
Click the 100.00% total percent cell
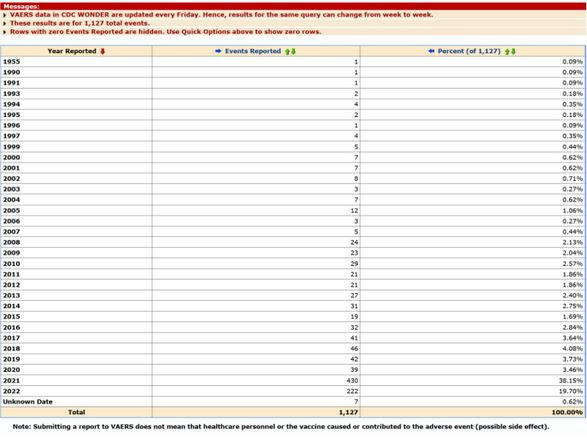pyautogui.click(x=567, y=412)
